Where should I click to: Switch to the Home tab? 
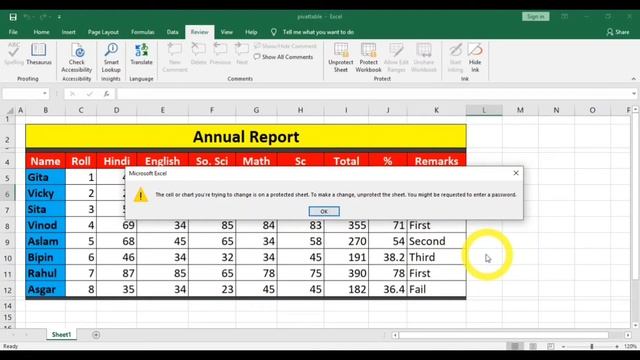(x=41, y=32)
